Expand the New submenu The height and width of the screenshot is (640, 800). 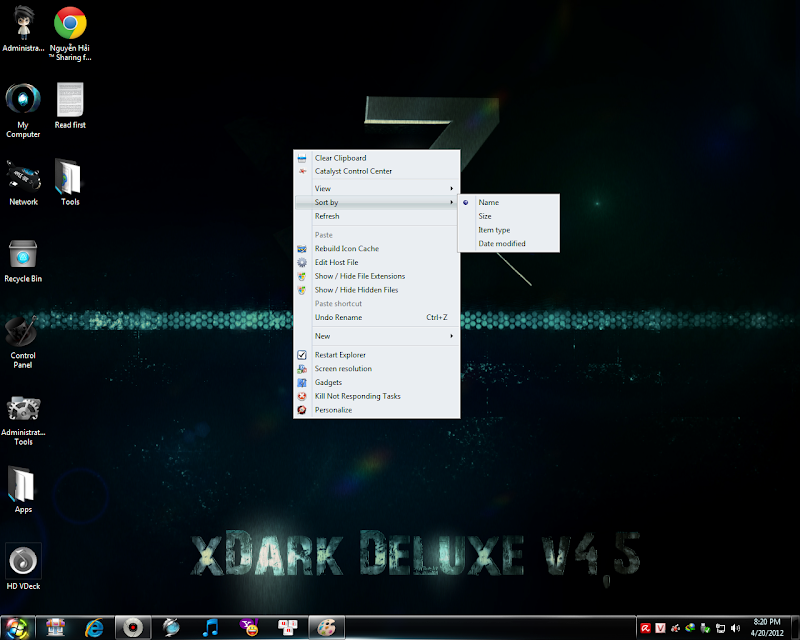tap(376, 336)
